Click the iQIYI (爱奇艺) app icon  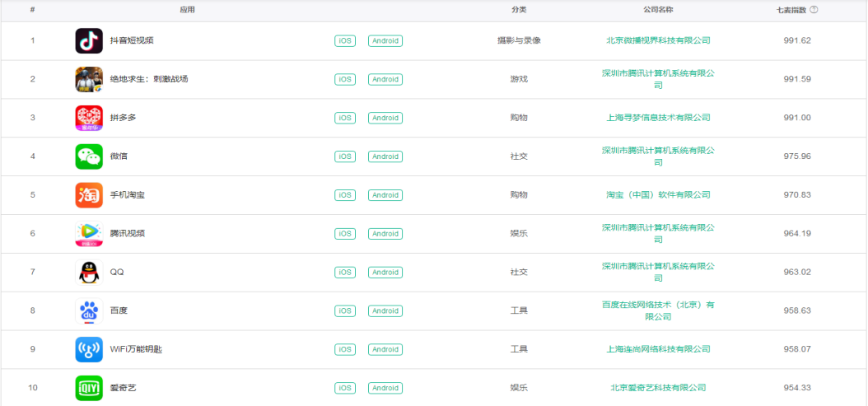89,388
